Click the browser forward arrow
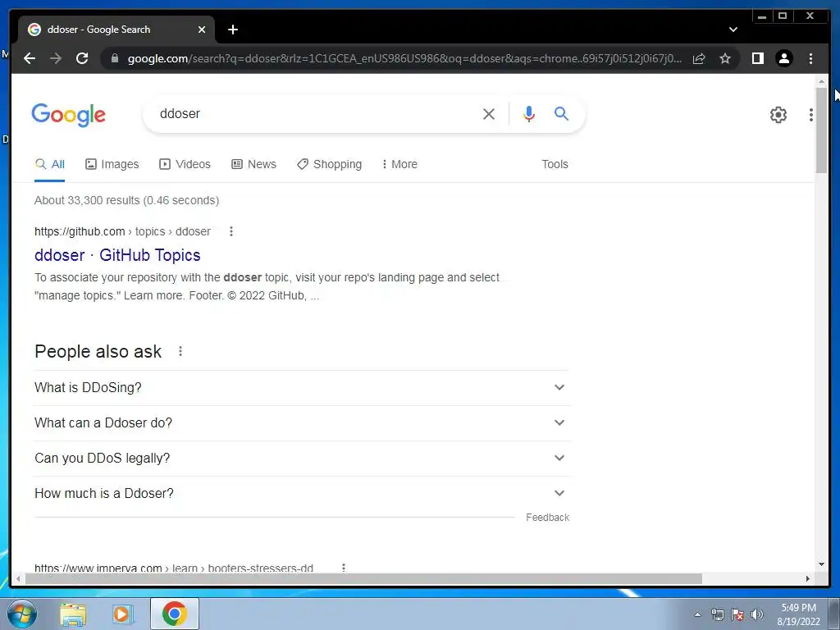Screen dimensions: 840x630 [56, 58]
